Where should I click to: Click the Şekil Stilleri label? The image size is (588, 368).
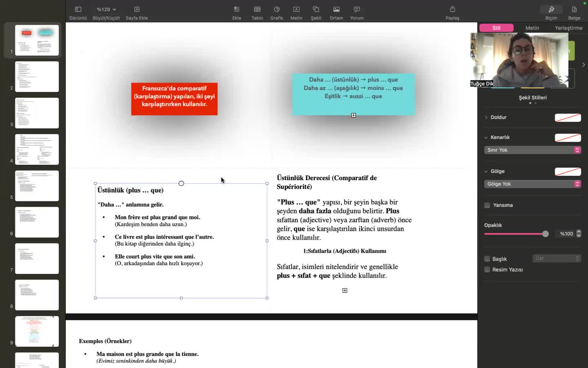[532, 98]
